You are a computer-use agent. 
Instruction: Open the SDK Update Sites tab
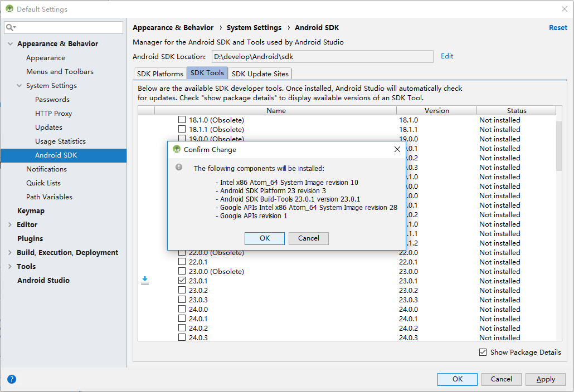click(260, 73)
